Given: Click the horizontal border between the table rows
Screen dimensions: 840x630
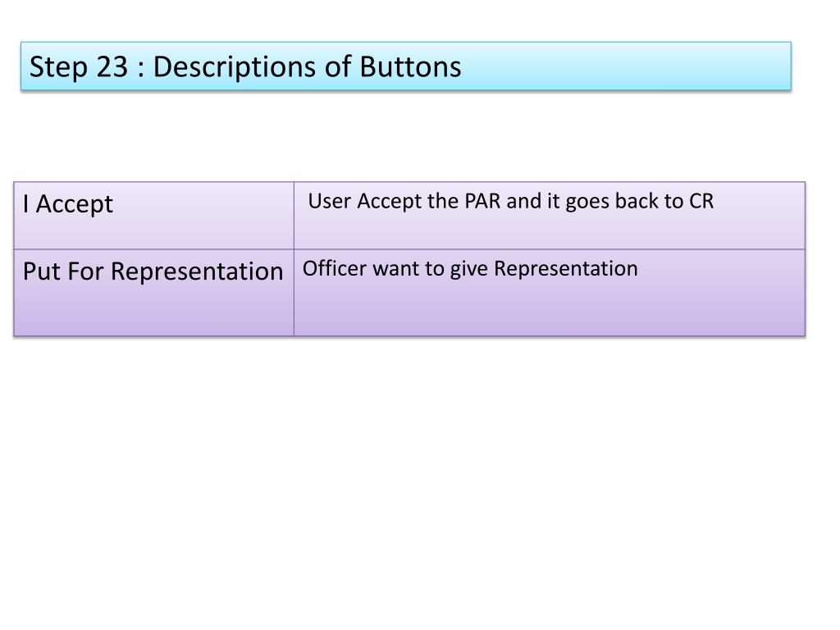Looking at the screenshot, I should pos(409,249).
